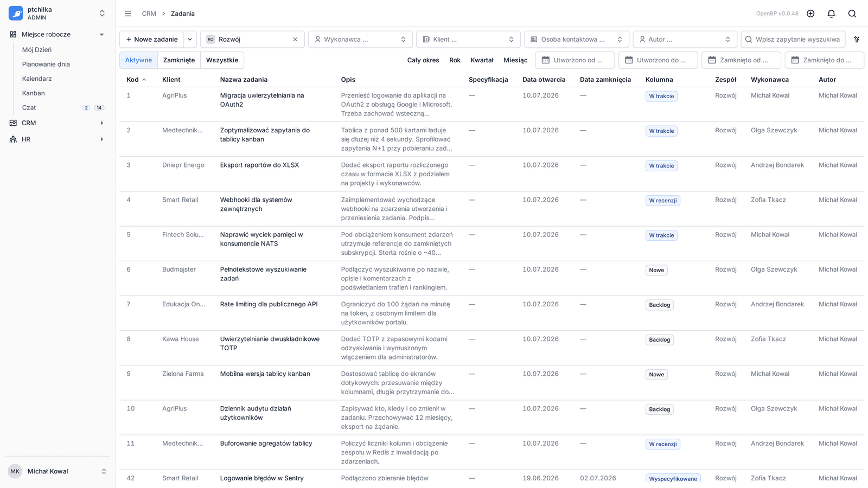Remove the Rozwój team filter
The image size is (868, 488).
pyautogui.click(x=295, y=39)
